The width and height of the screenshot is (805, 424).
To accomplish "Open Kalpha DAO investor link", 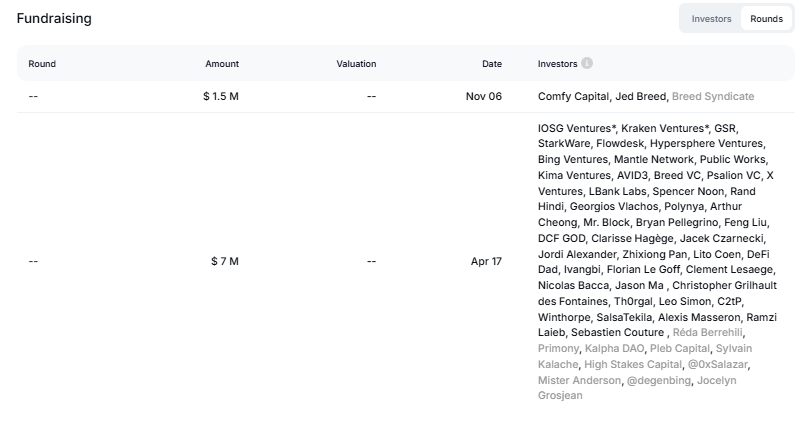I will coord(614,349).
